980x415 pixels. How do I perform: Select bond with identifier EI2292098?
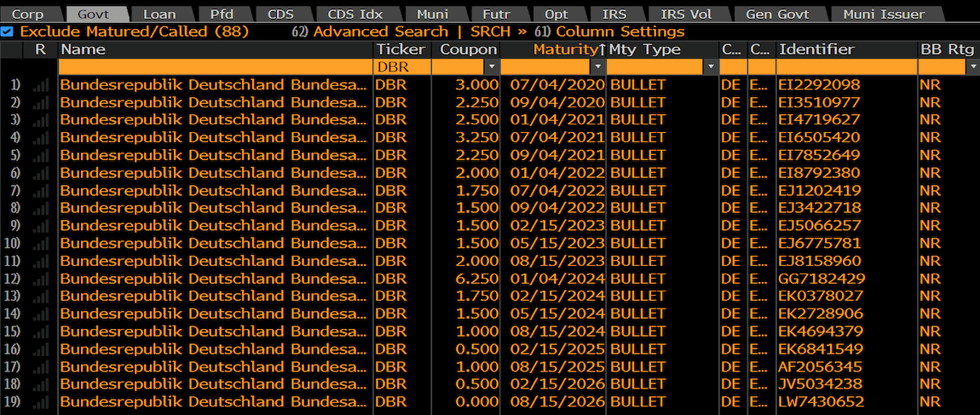click(819, 85)
